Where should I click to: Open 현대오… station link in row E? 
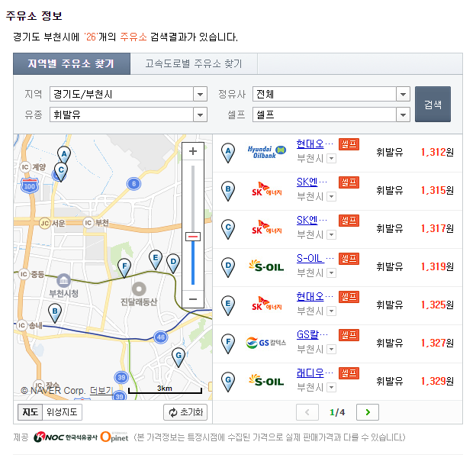tap(315, 296)
